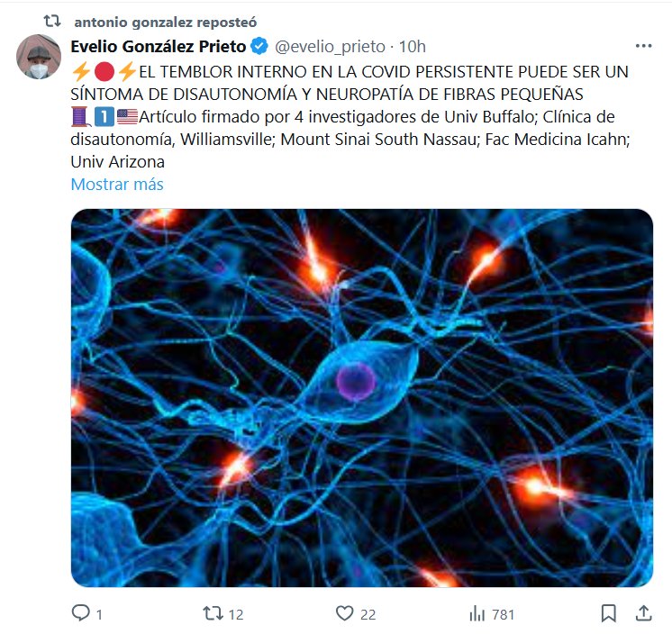
Task: Open the antonio gonzalez reposteó link
Action: coord(166,22)
